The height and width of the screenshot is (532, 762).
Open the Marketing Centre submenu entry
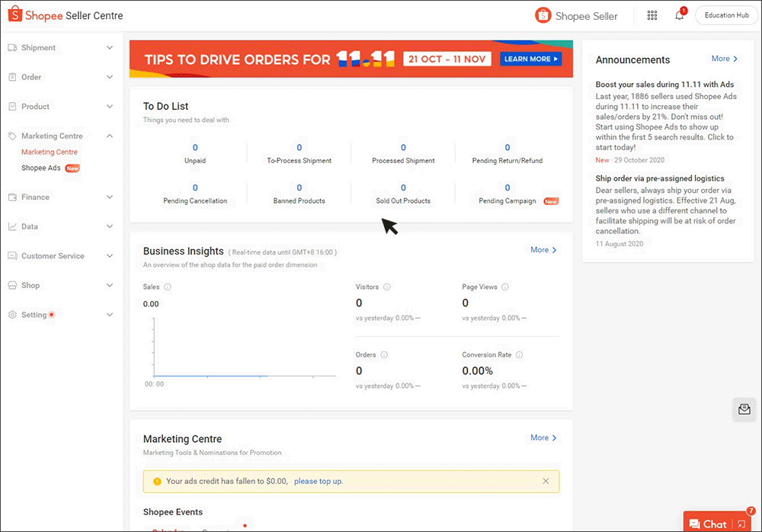coord(48,152)
